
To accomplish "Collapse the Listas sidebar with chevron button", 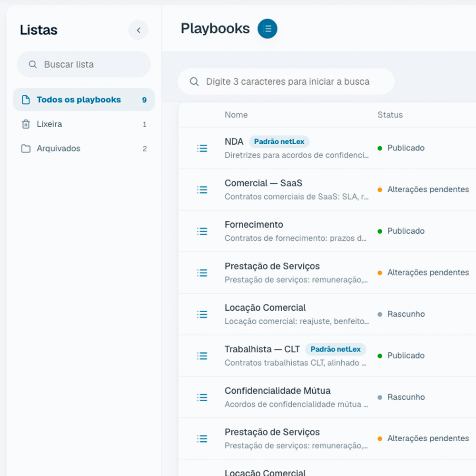I will point(138,30).
